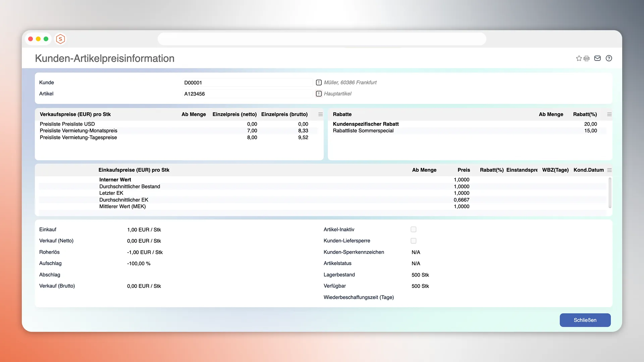The image size is (644, 362).
Task: Click the Artikel input field A123456
Action: (248, 94)
